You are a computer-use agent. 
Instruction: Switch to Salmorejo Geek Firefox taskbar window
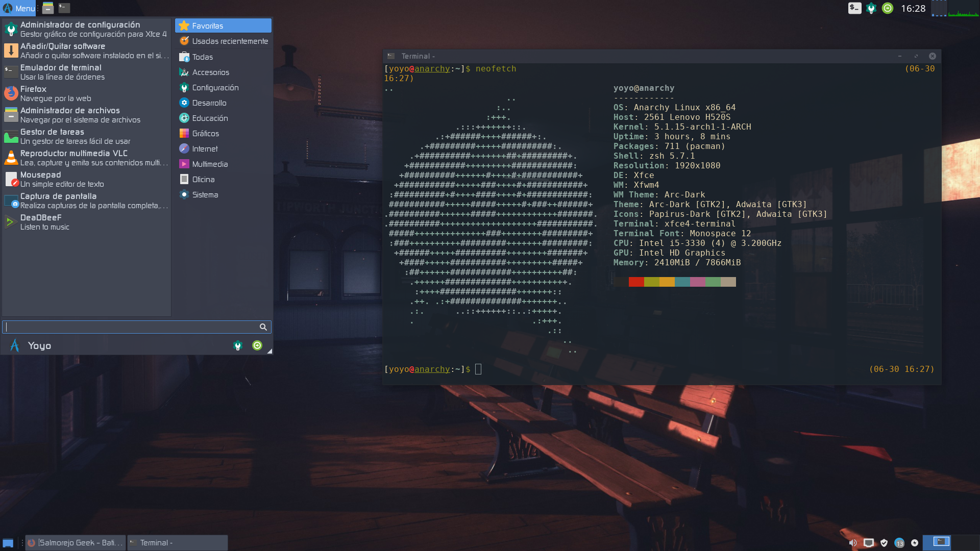coord(76,543)
